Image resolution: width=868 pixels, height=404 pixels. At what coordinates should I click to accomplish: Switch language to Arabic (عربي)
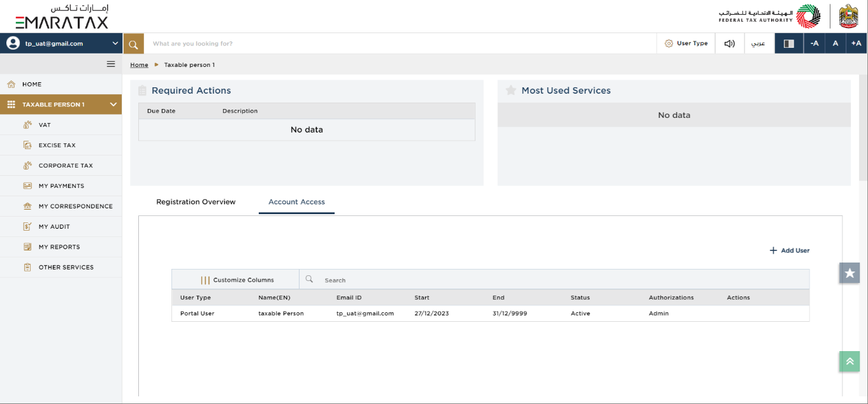point(758,43)
